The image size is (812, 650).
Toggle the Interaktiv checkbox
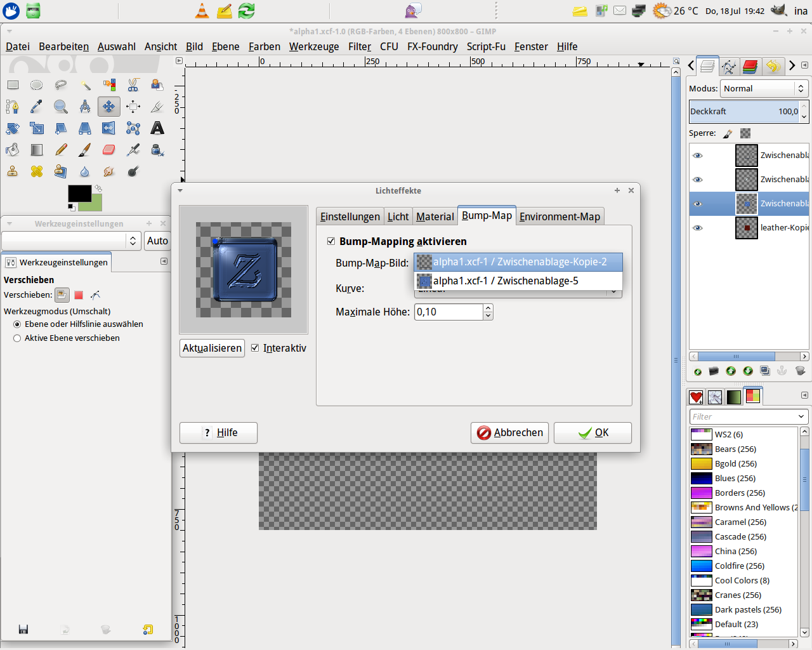pyautogui.click(x=255, y=348)
